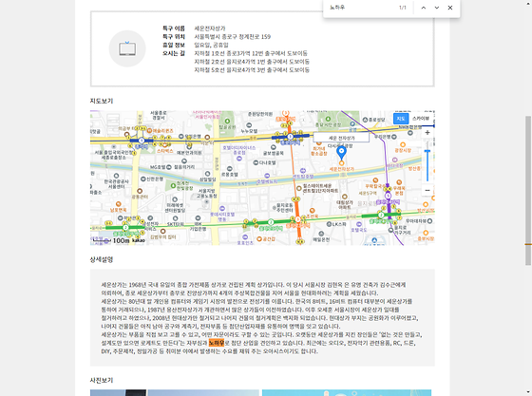Viewport: 532px width, 396px height.
Task: Open the first photo thumbnail under 사진보기
Action: coord(118,392)
